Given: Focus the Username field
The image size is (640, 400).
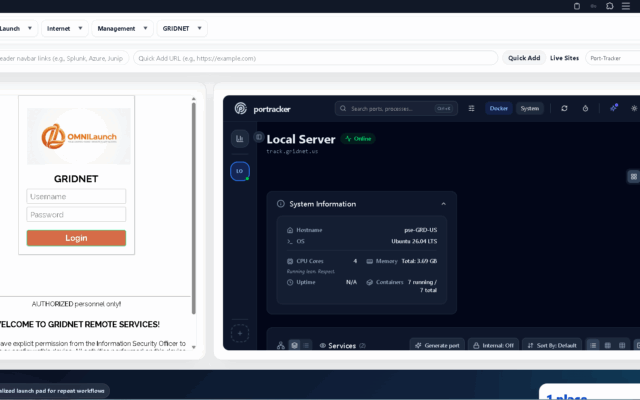Looking at the screenshot, I should (76, 196).
